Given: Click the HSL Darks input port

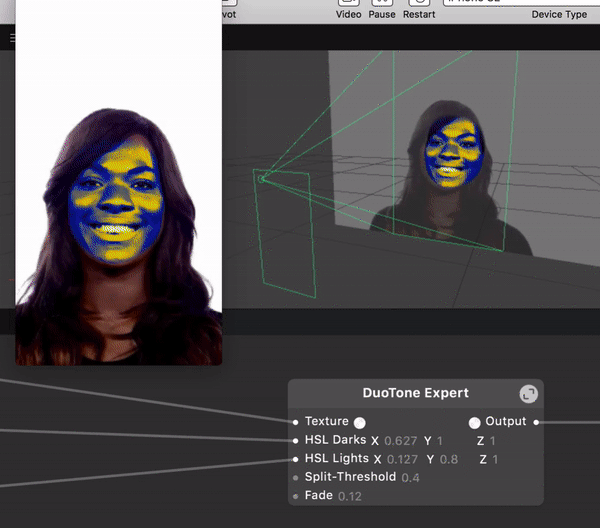Looking at the screenshot, I should [x=295, y=441].
